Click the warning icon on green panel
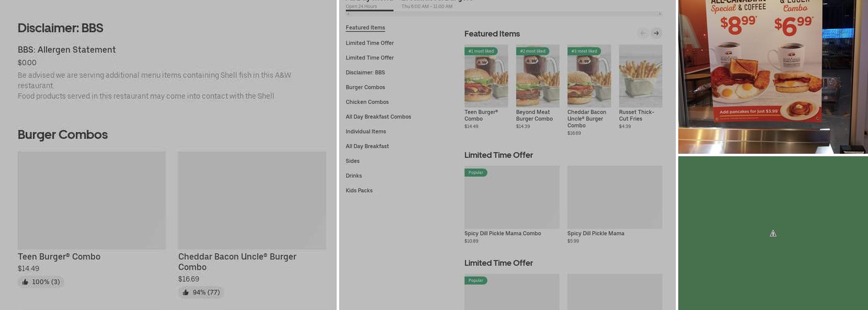868x310 pixels. click(x=773, y=234)
